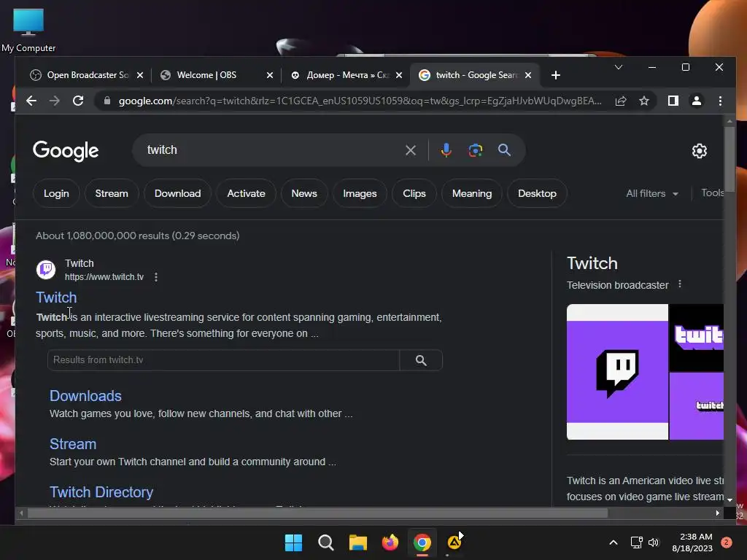Open the purple Twitch logo thumbnail

point(617,372)
